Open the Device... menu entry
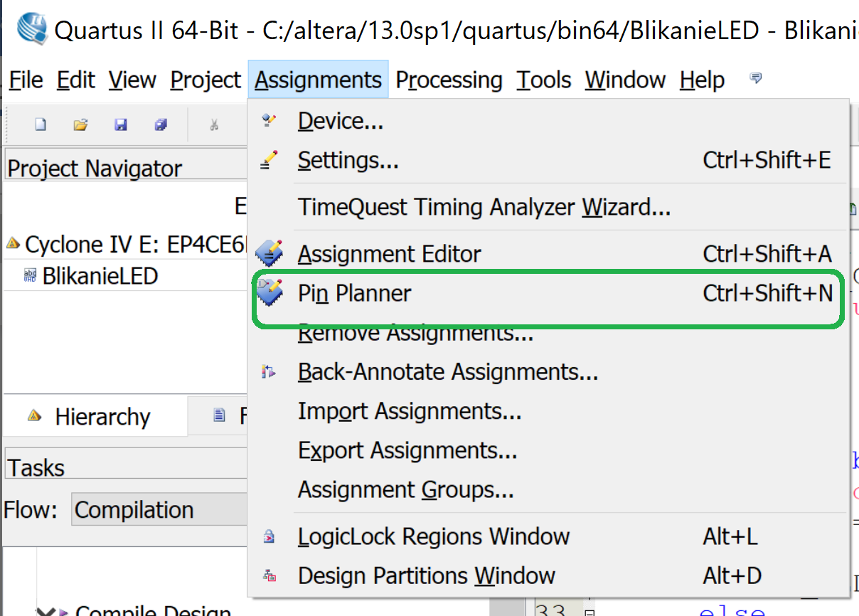The height and width of the screenshot is (616, 859). [341, 122]
